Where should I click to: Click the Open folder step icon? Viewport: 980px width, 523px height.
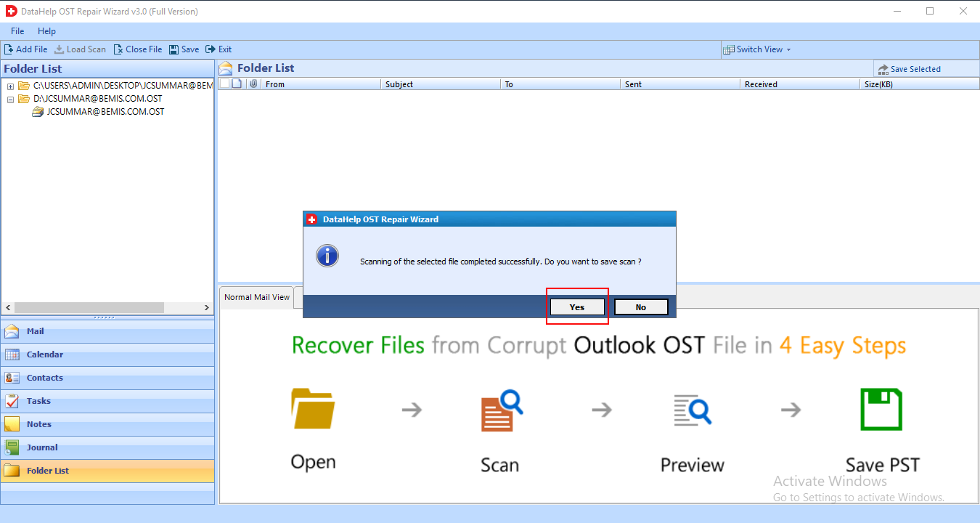click(x=313, y=409)
